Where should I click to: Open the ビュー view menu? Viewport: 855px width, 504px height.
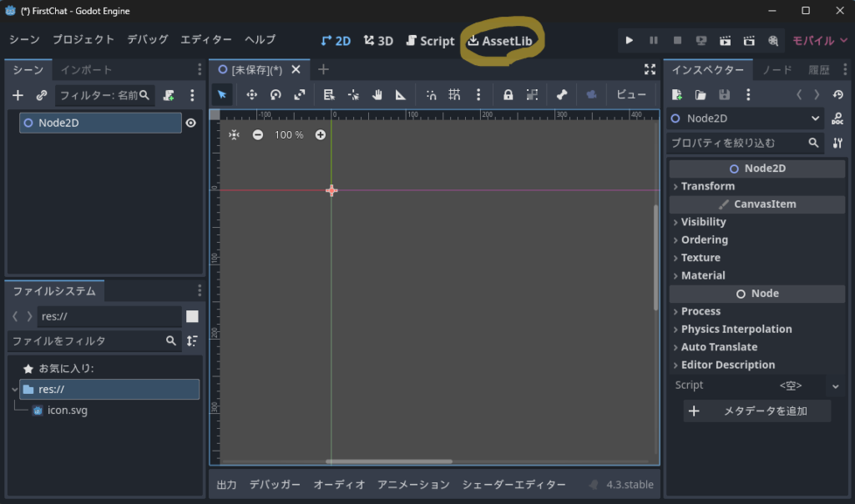click(631, 95)
